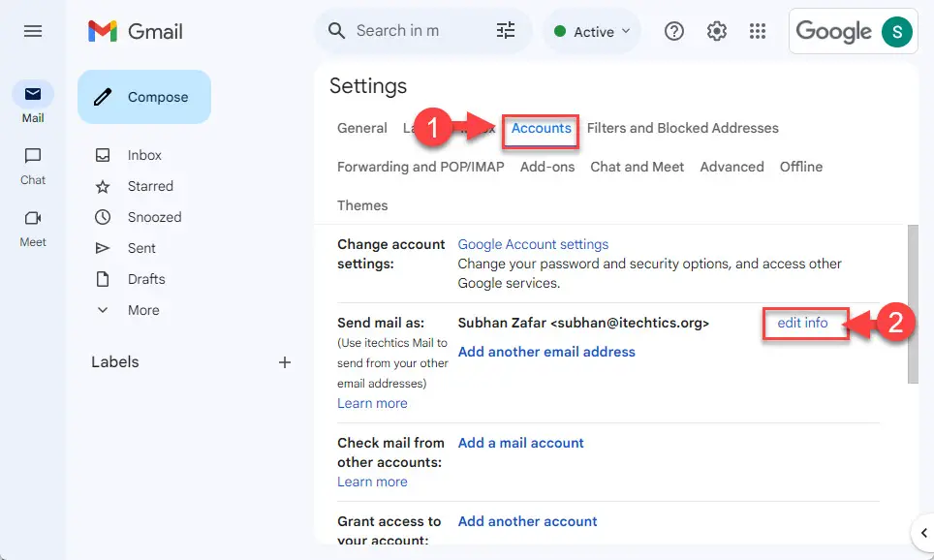Select the Mail icon in side rail
The width and height of the screenshot is (934, 560).
[33, 94]
